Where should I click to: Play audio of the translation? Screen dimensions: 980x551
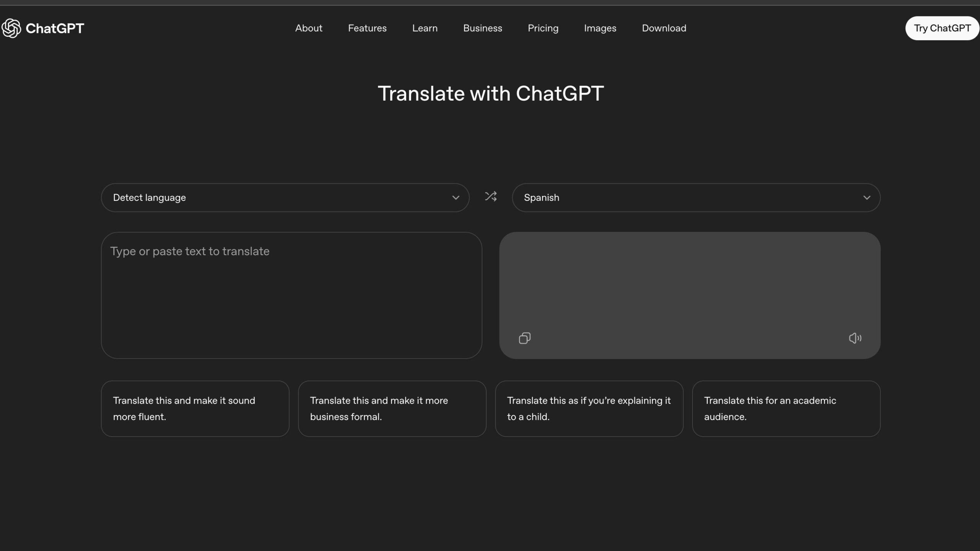click(x=855, y=338)
